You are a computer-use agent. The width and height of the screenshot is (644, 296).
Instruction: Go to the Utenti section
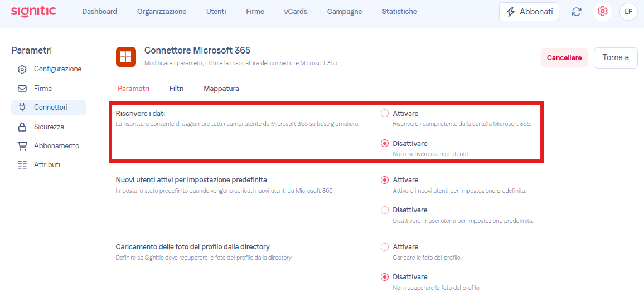pyautogui.click(x=216, y=12)
